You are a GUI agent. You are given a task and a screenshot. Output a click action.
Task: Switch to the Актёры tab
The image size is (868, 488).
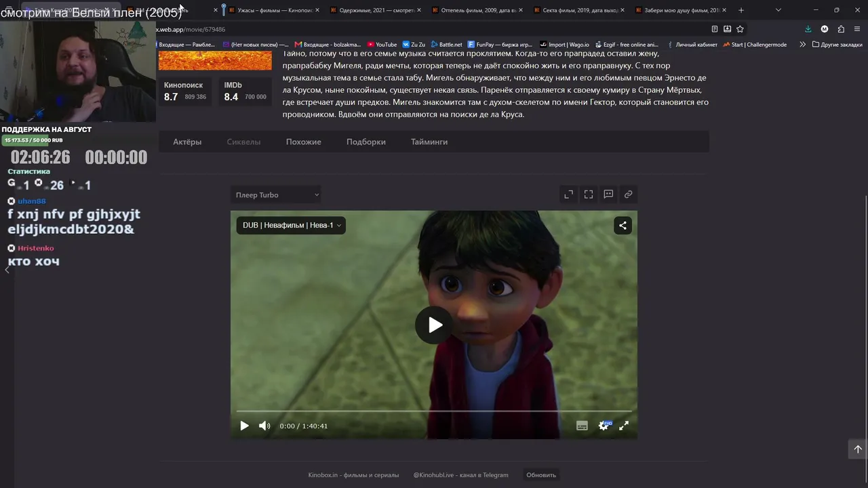point(187,142)
